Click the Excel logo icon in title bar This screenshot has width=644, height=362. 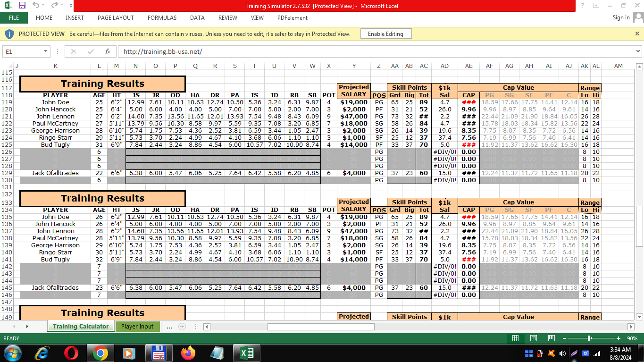point(8,6)
